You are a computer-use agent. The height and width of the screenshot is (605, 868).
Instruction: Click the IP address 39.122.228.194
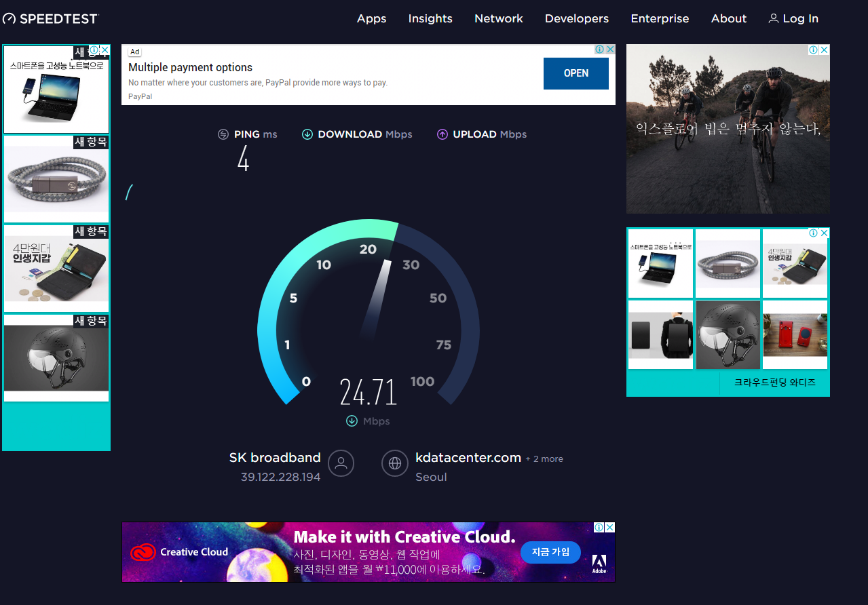click(280, 477)
